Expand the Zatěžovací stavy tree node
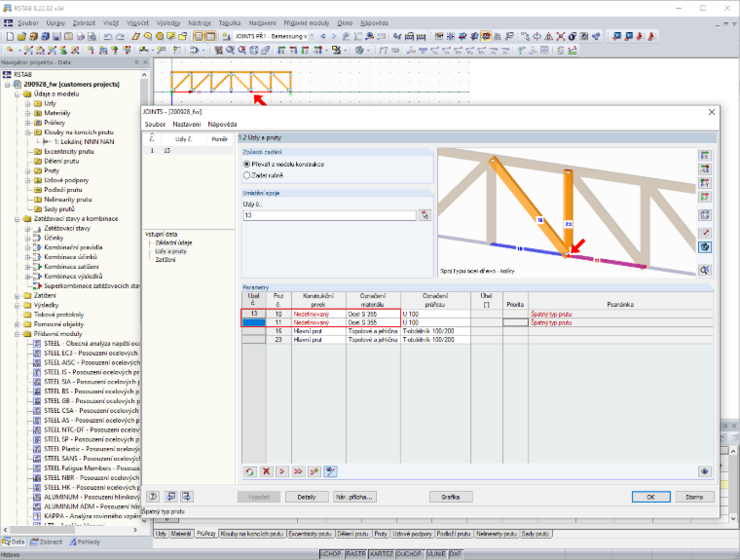The width and height of the screenshot is (740, 560). pos(27,228)
